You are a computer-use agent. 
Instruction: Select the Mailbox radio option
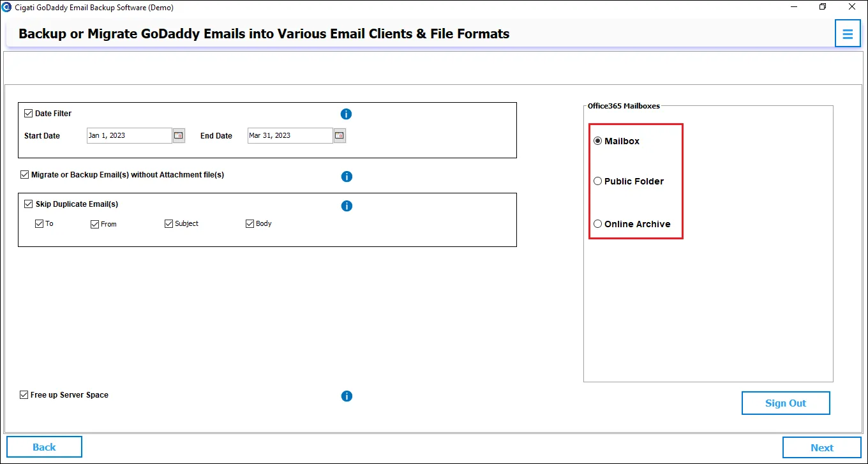598,141
